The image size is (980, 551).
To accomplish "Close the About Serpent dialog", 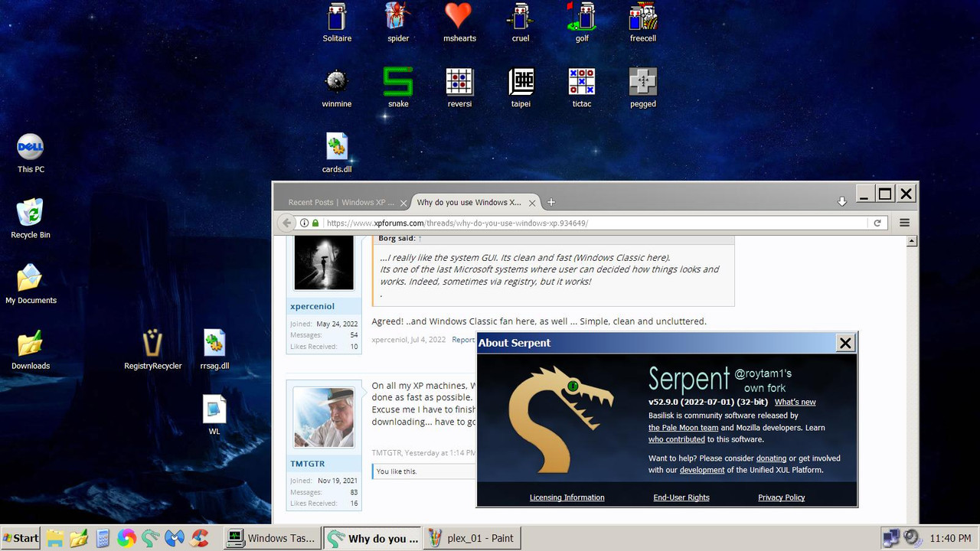I will coord(845,343).
